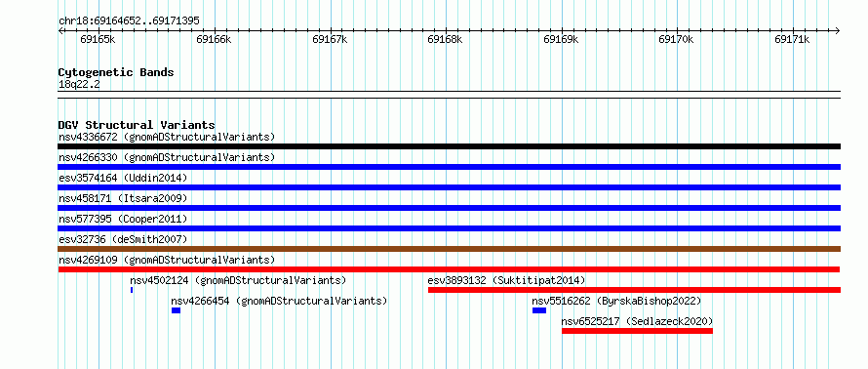Click the tiny blue nsv4502124 marker

(132, 290)
